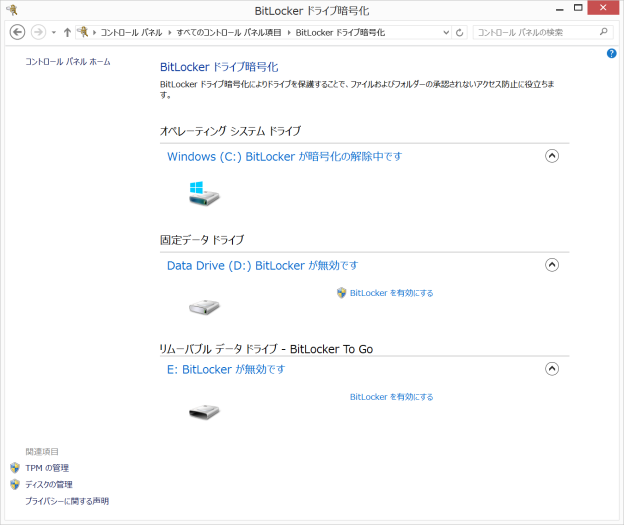
Task: Select BitLocker ドライブ暗号化 breadcrumb
Action: click(x=340, y=33)
